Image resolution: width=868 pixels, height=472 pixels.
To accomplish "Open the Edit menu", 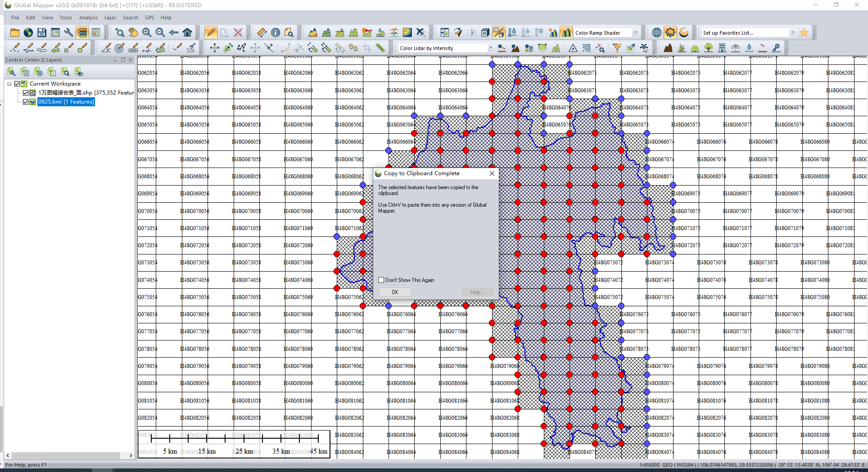I will pyautogui.click(x=31, y=18).
